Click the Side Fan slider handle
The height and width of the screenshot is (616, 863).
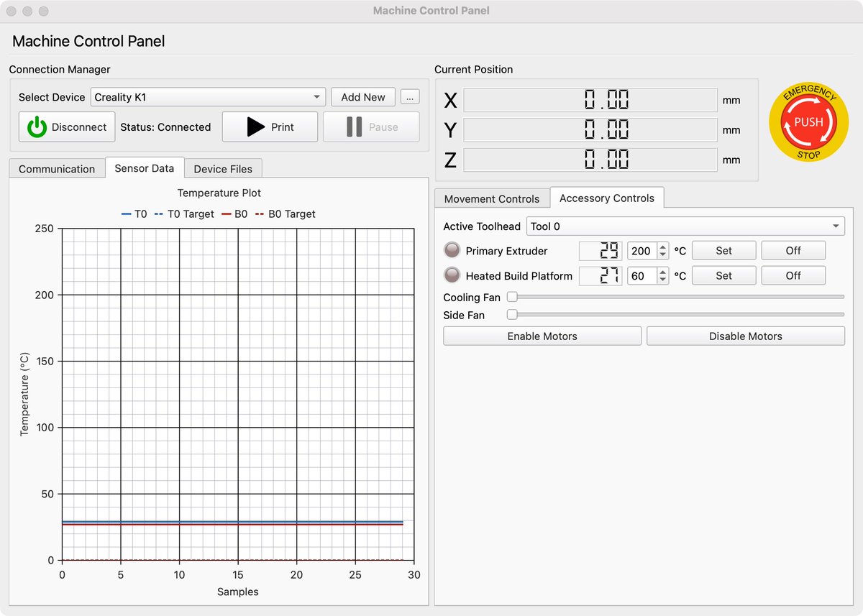513,314
